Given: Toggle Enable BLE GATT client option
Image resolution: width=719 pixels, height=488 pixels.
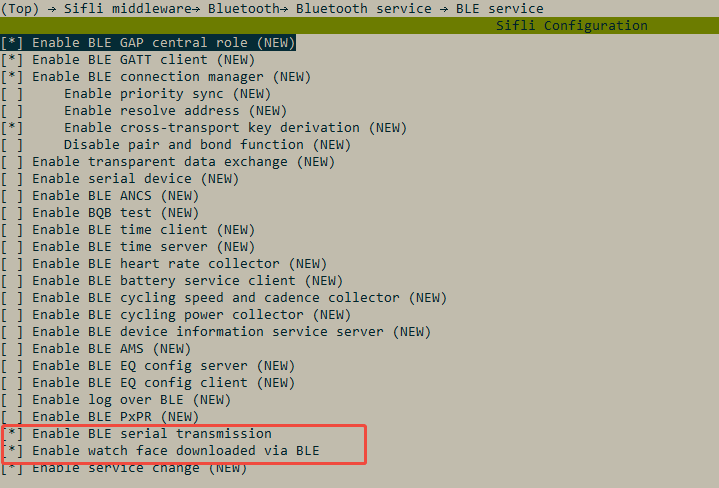Looking at the screenshot, I should click(x=127, y=60).
